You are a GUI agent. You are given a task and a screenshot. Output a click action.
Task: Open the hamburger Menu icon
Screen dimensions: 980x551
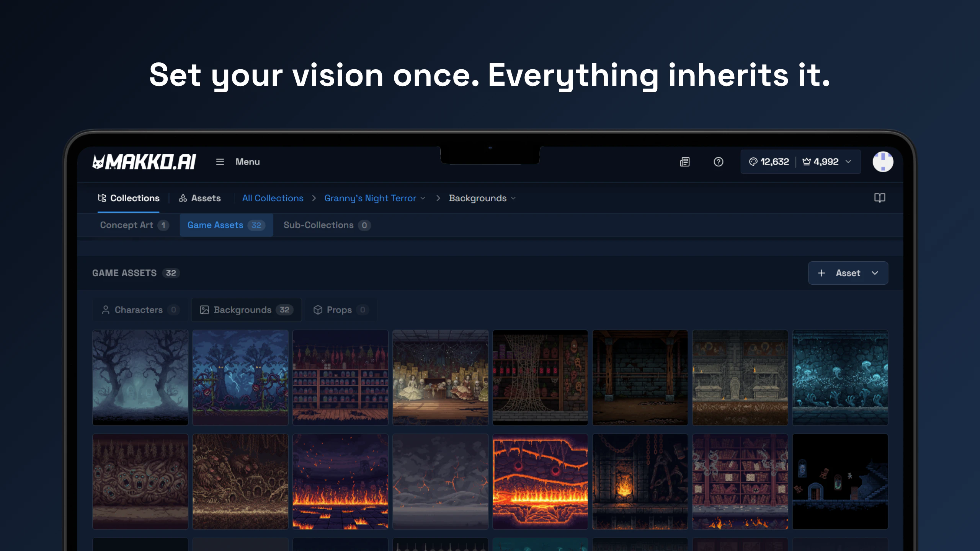coord(220,162)
